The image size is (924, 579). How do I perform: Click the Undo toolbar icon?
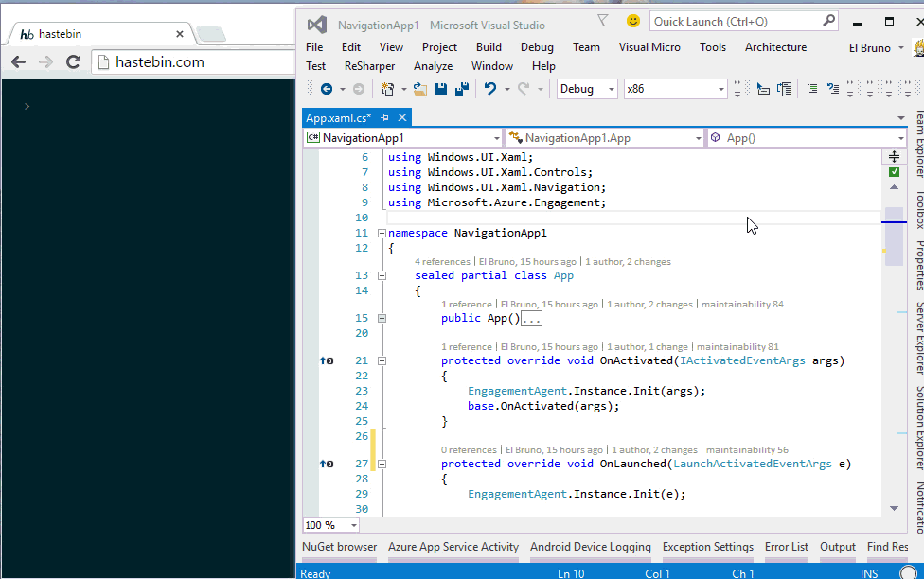pos(490,89)
